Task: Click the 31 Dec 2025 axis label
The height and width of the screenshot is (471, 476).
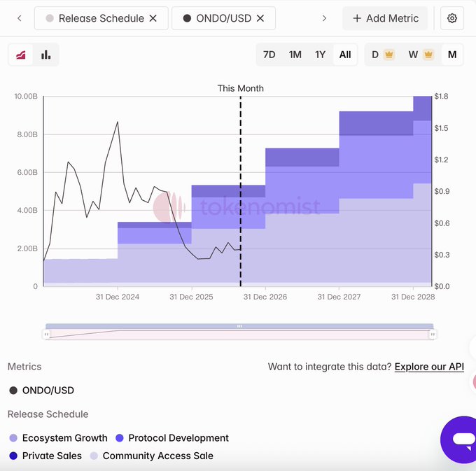Action: pos(191,297)
